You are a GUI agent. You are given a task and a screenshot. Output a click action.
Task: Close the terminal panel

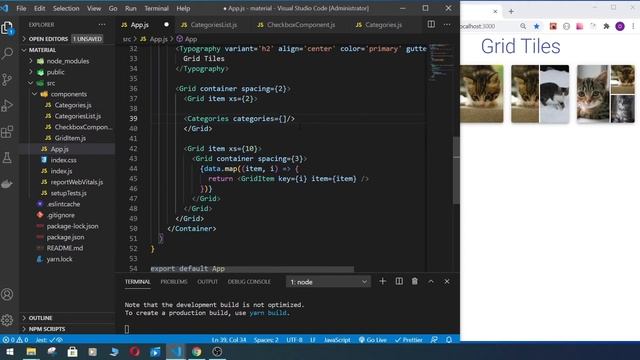click(447, 281)
